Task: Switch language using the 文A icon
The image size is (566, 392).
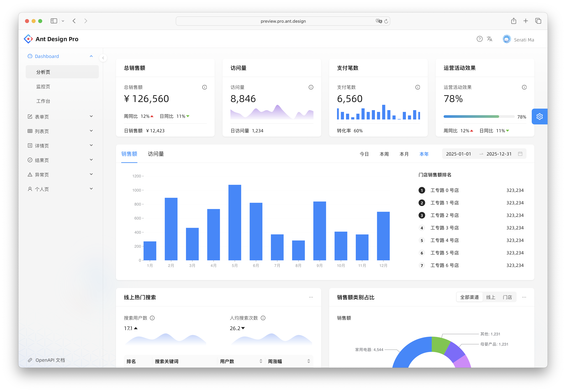Action: [x=490, y=39]
